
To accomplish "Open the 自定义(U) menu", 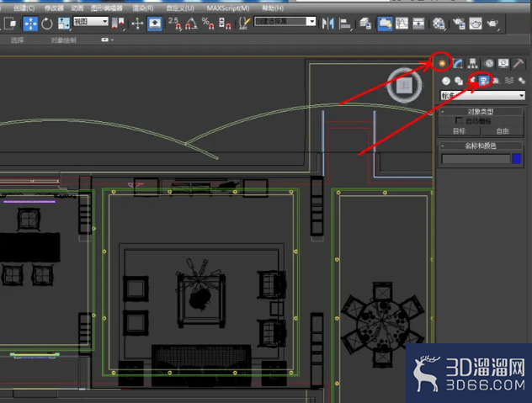I will (180, 8).
